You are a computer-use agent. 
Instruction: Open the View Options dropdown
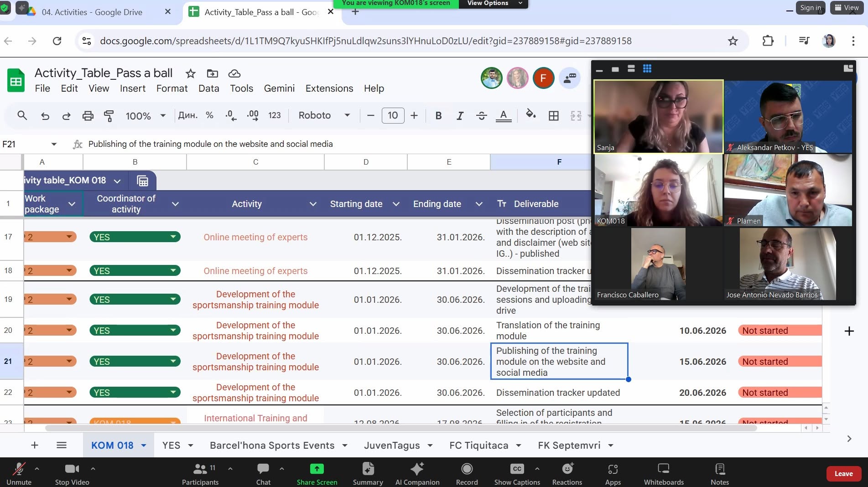pyautogui.click(x=494, y=3)
